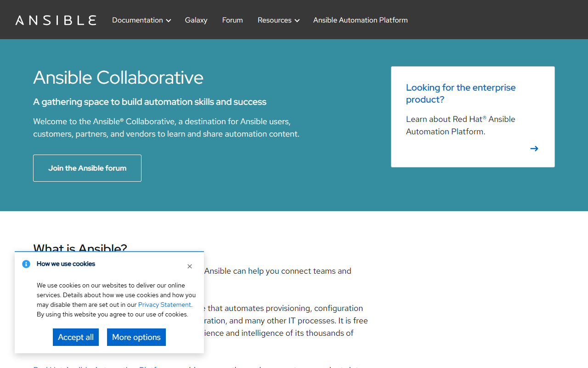Click the 'How we use cookies' title
Screen dimensions: 588x368
tap(66, 264)
